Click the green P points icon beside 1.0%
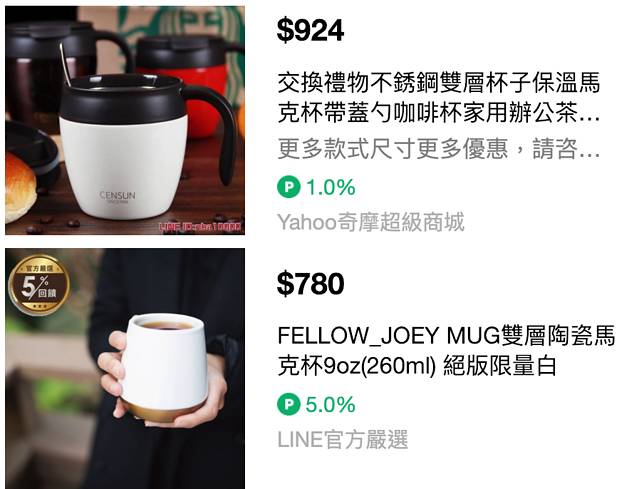This screenshot has width=644, height=489. coord(289,187)
